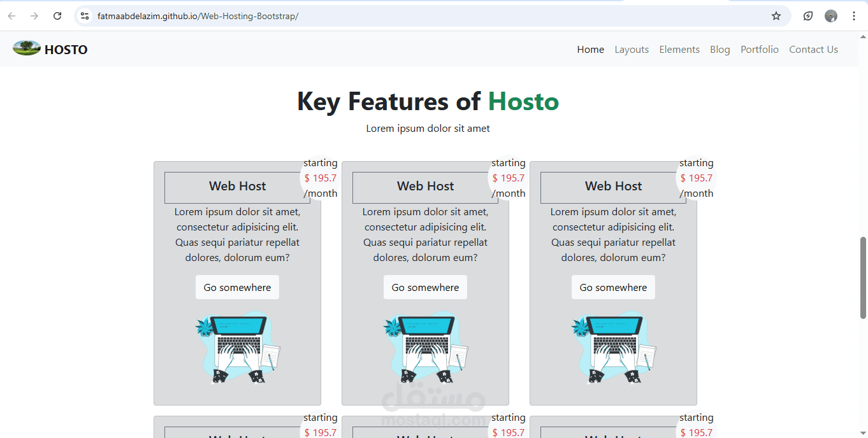
Task: Open the browser extension icon beside the profile avatar
Action: point(808,16)
